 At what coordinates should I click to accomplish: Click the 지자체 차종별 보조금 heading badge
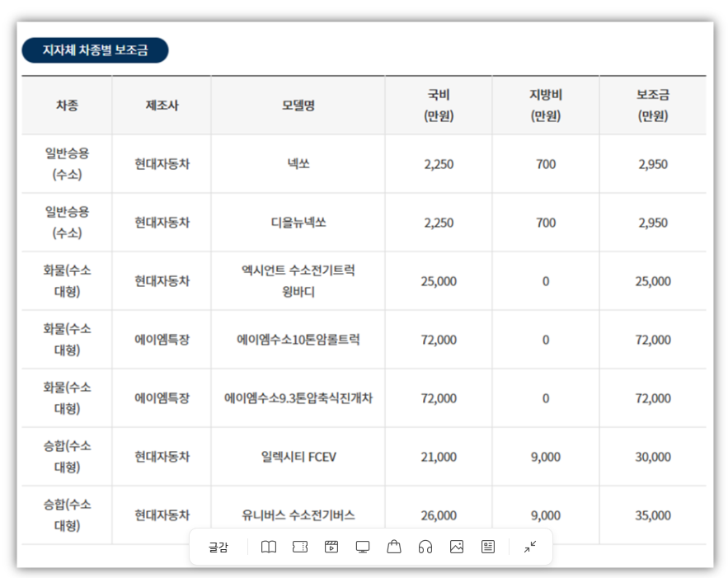pyautogui.click(x=95, y=50)
